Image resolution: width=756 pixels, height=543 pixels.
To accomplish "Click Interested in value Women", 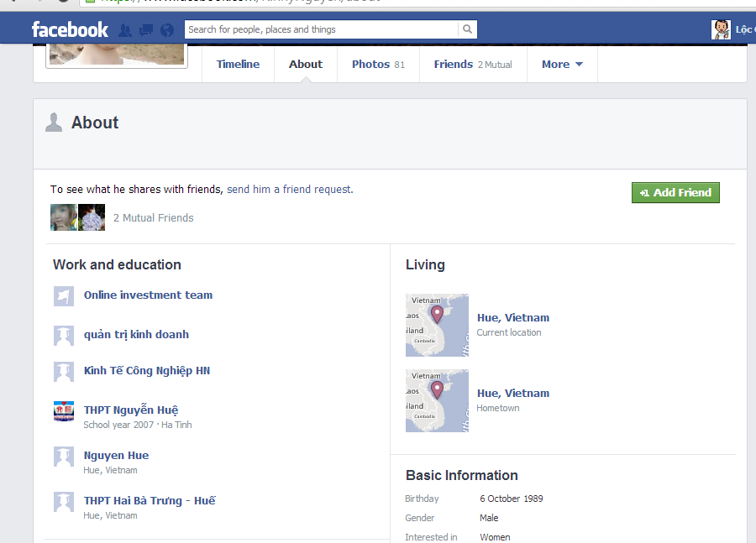I will click(495, 537).
